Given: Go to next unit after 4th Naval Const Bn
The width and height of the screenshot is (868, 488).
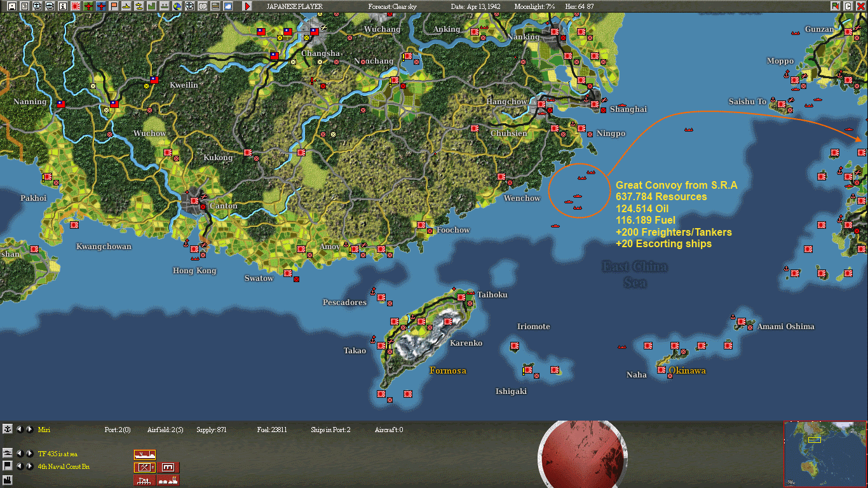Looking at the screenshot, I should (x=29, y=466).
